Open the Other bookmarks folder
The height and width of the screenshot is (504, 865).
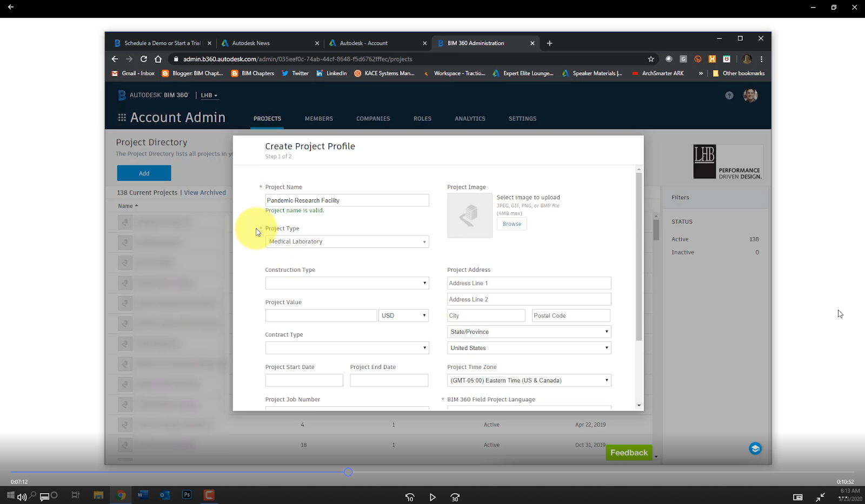coord(738,73)
